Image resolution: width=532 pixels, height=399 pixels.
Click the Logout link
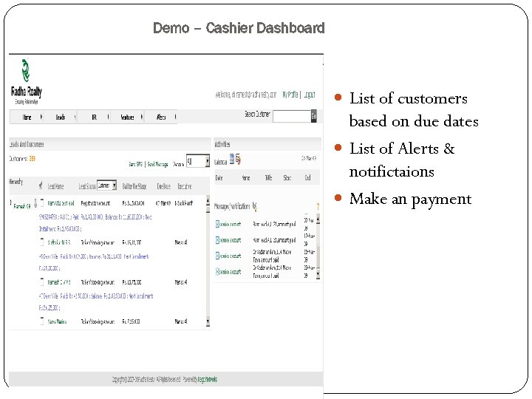click(310, 95)
